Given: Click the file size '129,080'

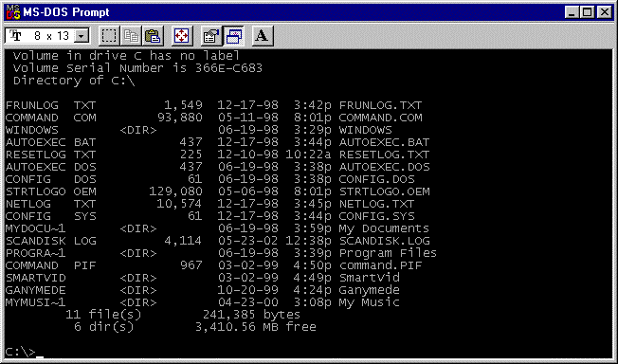Looking at the screenshot, I should [x=175, y=191].
